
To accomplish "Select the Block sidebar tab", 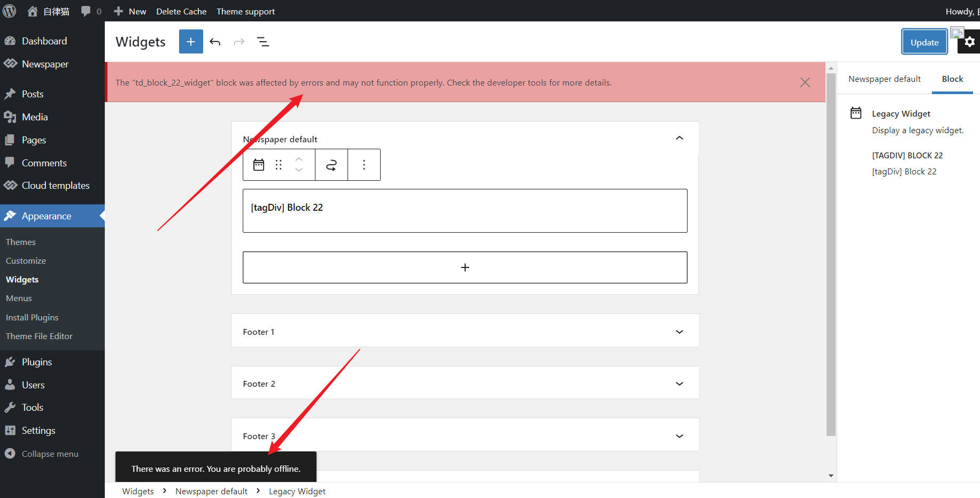I will click(x=952, y=79).
